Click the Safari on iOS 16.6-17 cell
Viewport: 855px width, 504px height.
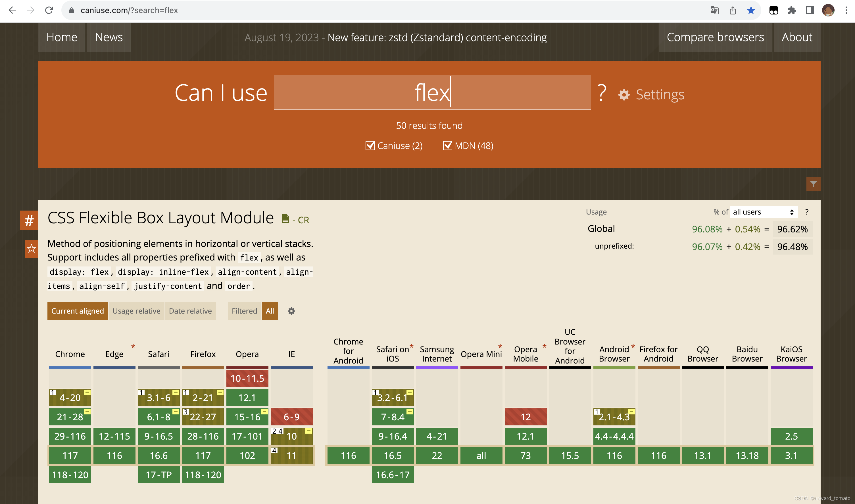[393, 475]
